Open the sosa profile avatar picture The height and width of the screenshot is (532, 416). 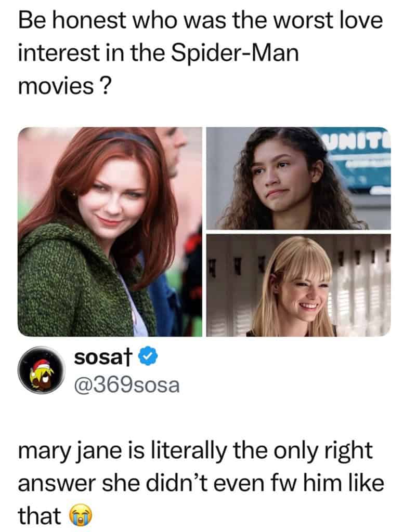pyautogui.click(x=41, y=370)
